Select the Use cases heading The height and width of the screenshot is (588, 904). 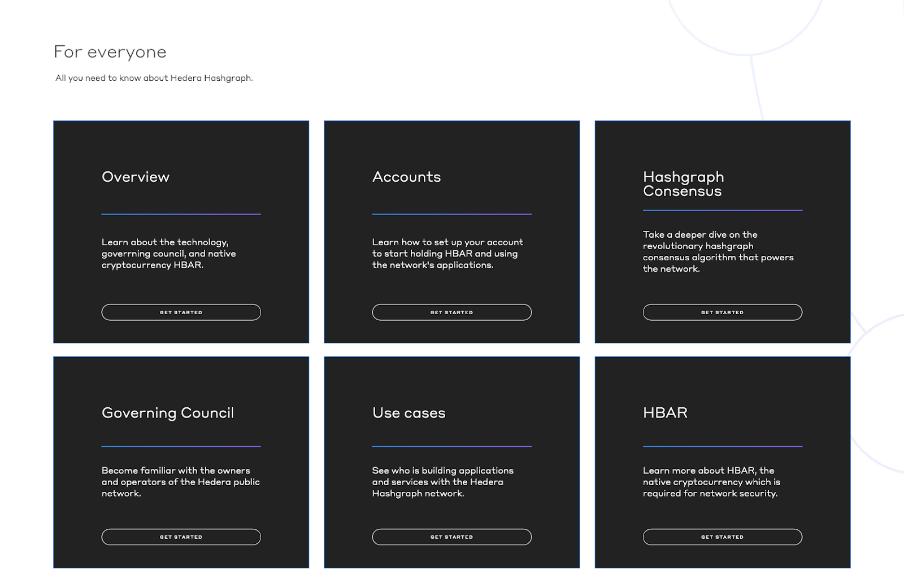click(x=409, y=413)
